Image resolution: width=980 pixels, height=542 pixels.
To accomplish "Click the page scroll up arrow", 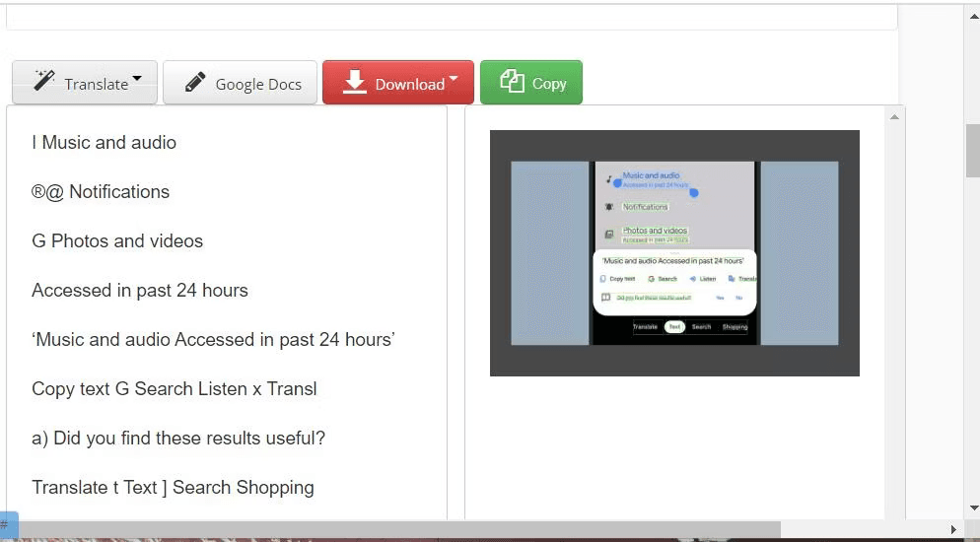I will (974, 16).
